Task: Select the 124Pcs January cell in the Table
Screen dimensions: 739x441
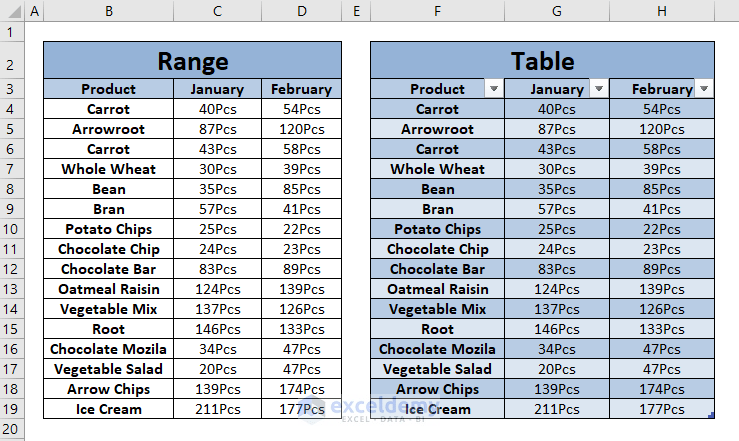Action: tap(557, 289)
